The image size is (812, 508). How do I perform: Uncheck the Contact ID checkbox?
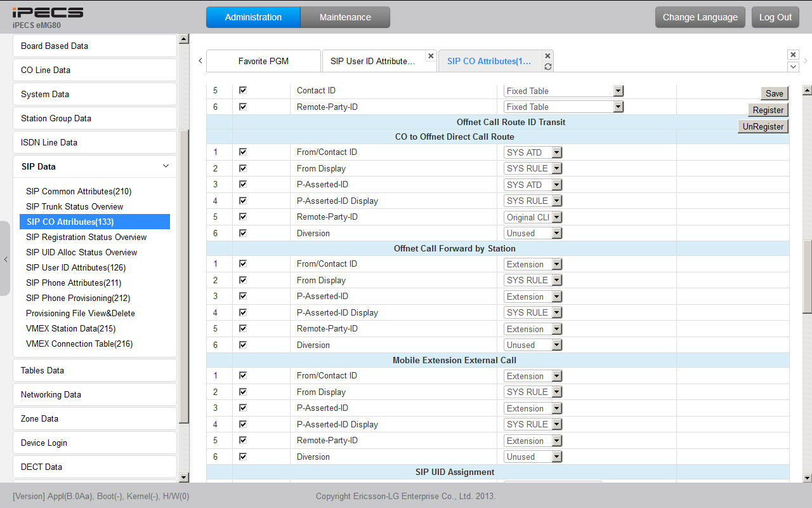242,90
